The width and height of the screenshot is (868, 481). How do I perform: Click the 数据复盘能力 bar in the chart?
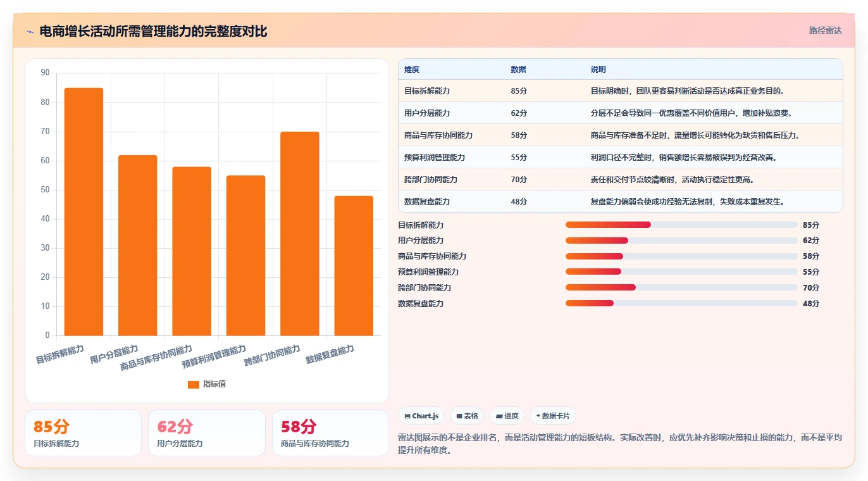coord(354,266)
